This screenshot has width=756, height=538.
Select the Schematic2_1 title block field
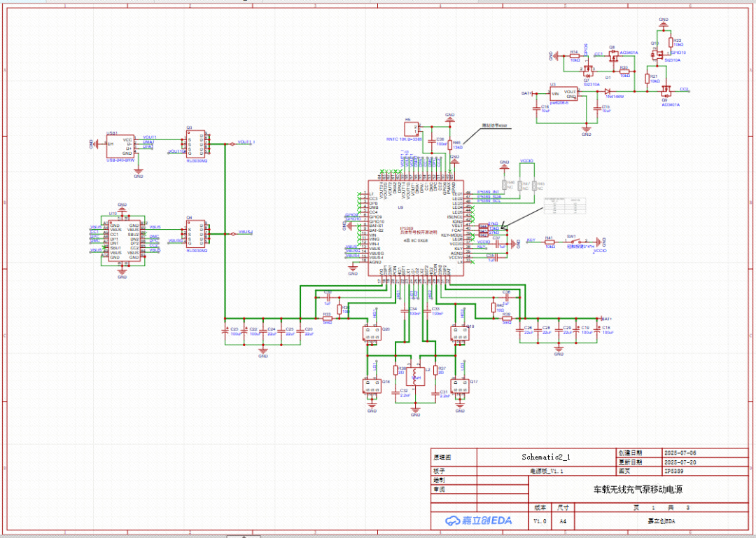coord(546,457)
